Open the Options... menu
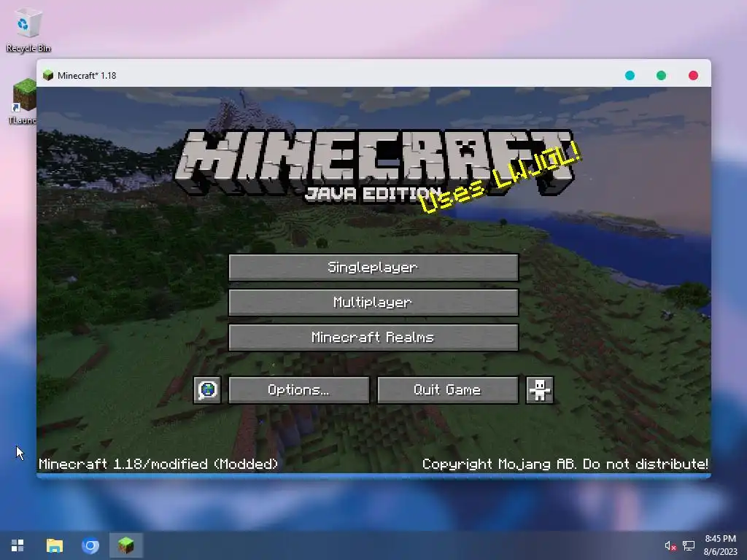 (299, 390)
